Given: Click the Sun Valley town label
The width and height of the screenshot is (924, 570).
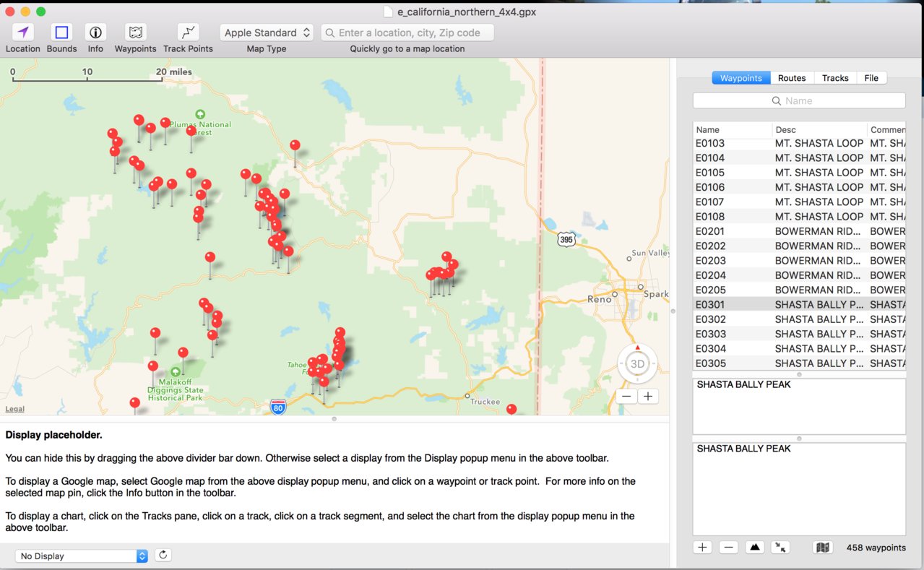Looking at the screenshot, I should click(x=650, y=253).
